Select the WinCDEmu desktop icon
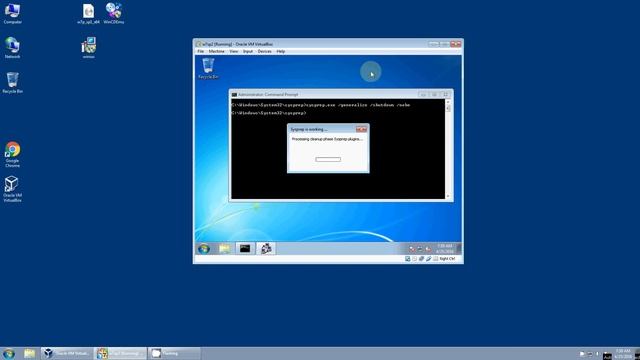 click(x=114, y=13)
